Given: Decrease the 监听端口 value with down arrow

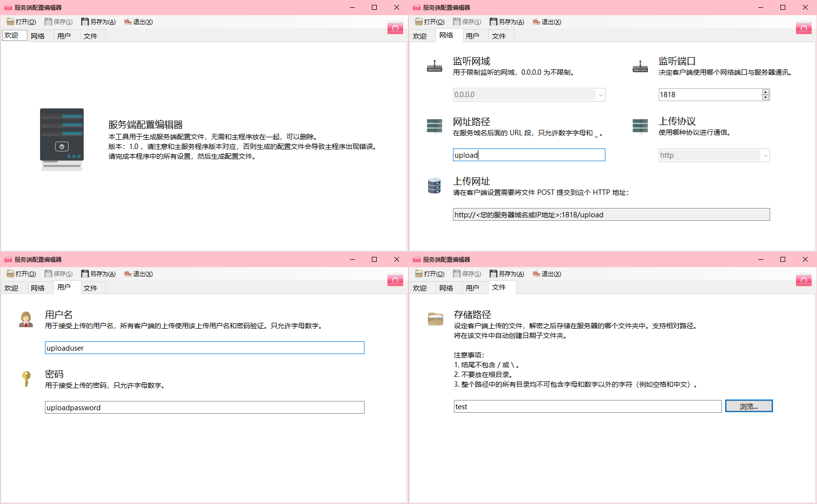Looking at the screenshot, I should (x=766, y=98).
